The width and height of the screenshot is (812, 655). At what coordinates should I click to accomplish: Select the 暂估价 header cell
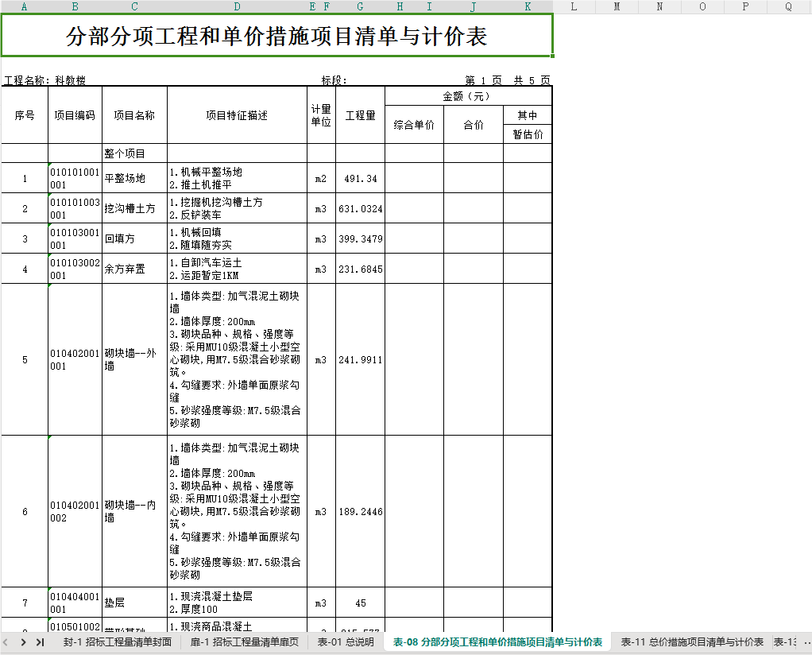click(x=528, y=134)
